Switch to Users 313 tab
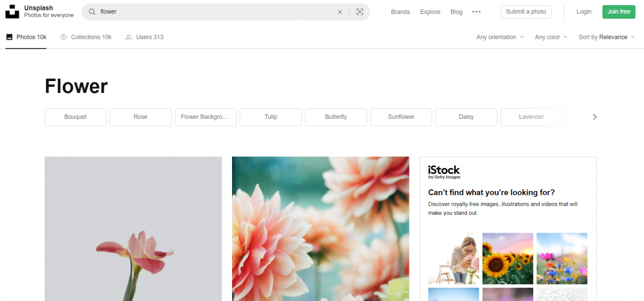The width and height of the screenshot is (644, 301). [144, 37]
